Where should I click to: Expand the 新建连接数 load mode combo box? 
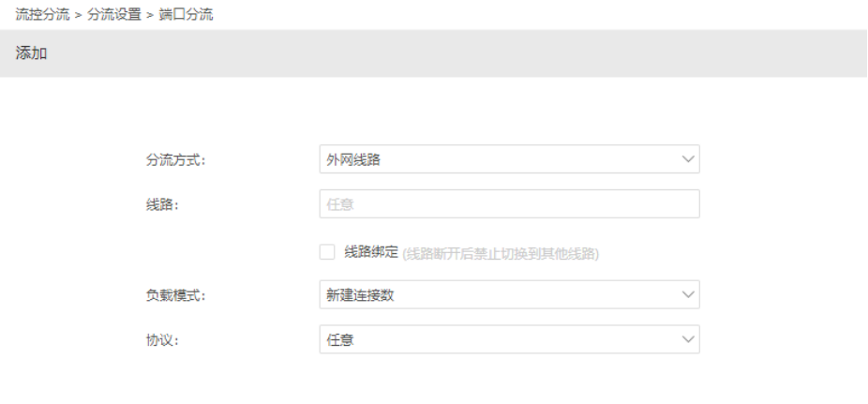pyautogui.click(x=509, y=294)
